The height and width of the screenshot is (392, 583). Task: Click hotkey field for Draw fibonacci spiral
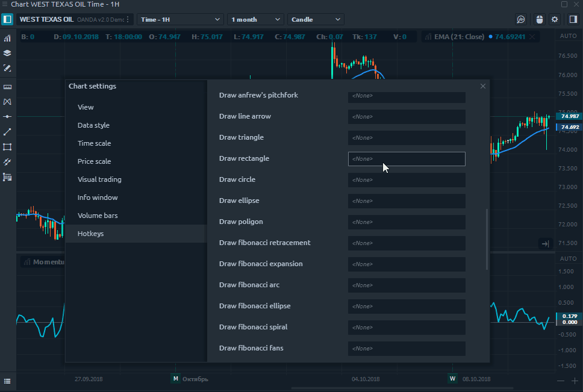pyautogui.click(x=407, y=328)
